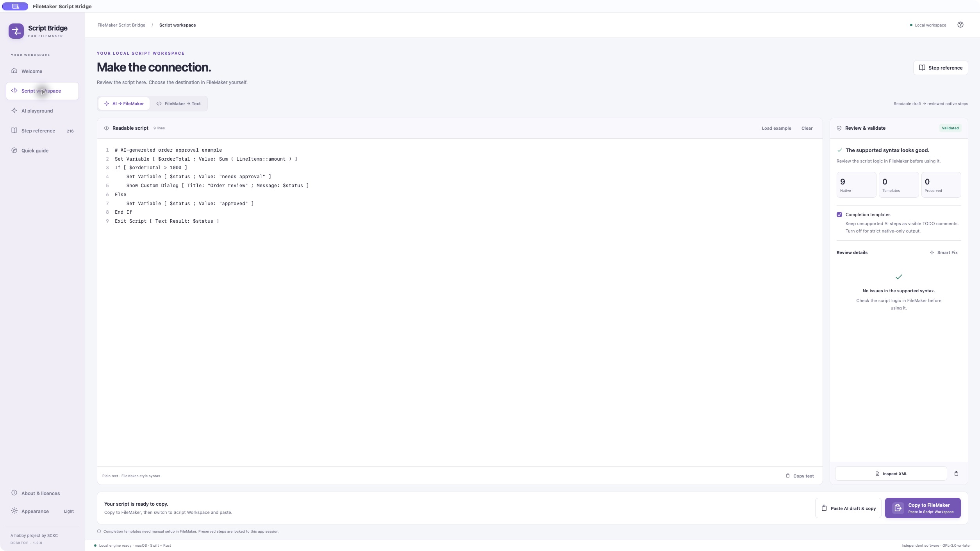Click the 'Plain text · FileMaker-style syntax' label

pyautogui.click(x=131, y=476)
